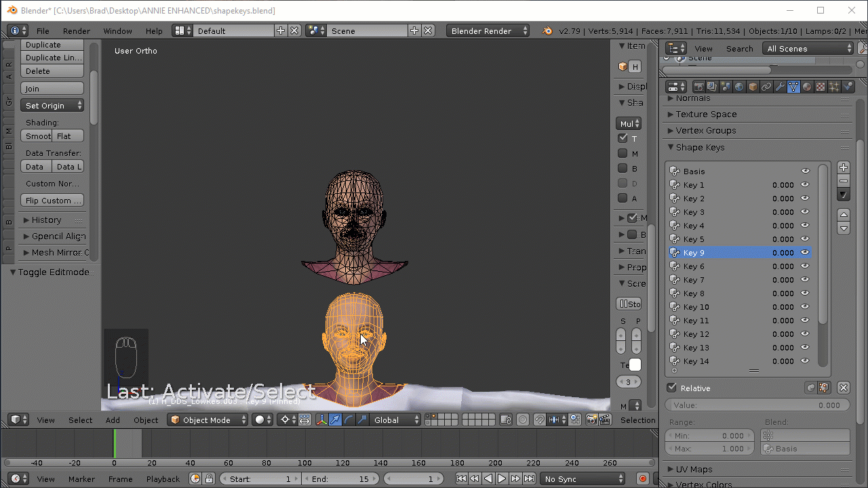Open the Object Mode dropdown
The width and height of the screenshot is (868, 488).
[208, 420]
